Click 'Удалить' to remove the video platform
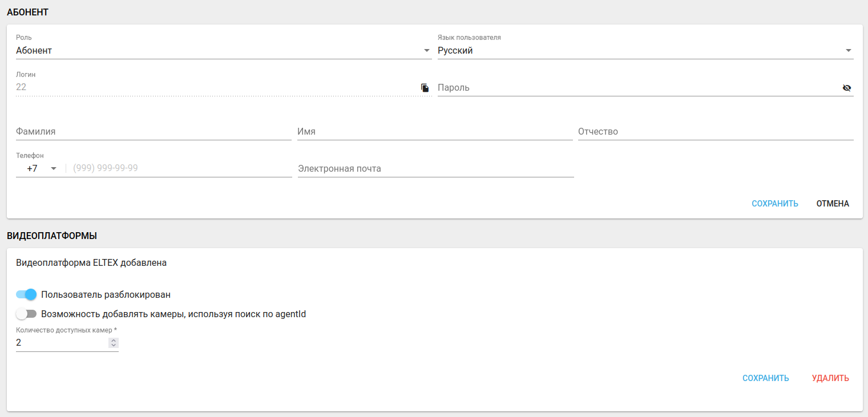Image resolution: width=868 pixels, height=417 pixels. click(x=830, y=378)
